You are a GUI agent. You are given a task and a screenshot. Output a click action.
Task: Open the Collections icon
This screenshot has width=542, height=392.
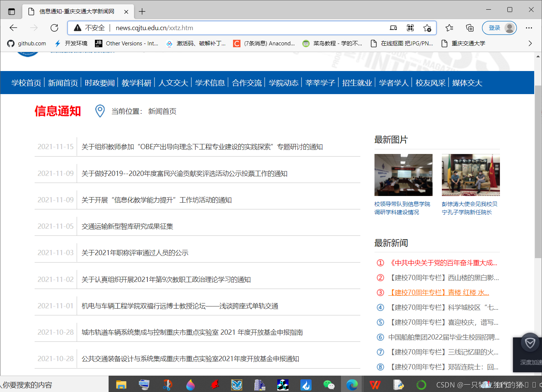[470, 28]
